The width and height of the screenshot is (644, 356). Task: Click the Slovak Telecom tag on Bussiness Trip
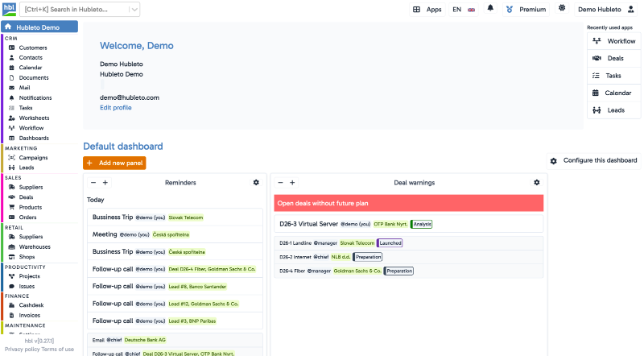pos(186,217)
